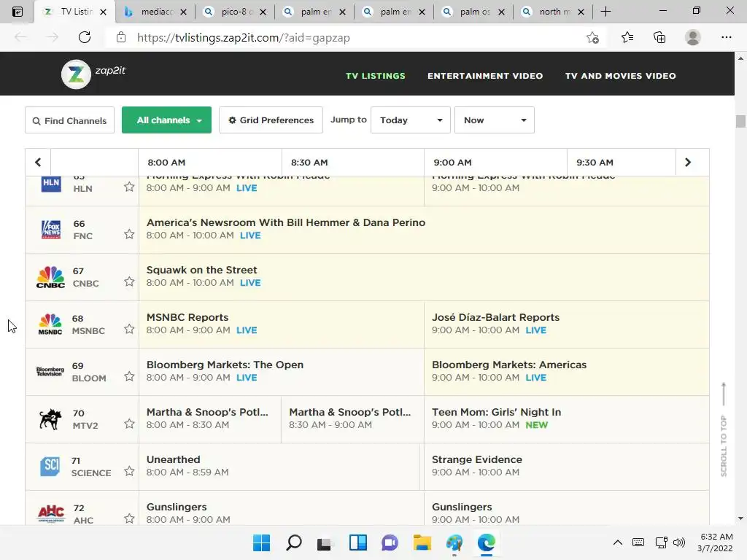Click the Science channel logo
The height and width of the screenshot is (560, 747).
pyautogui.click(x=50, y=467)
